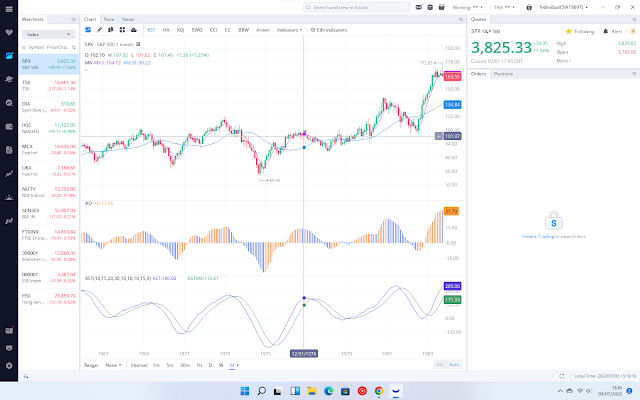The image size is (640, 400).
Task: Set interval to 1m
Action: [156, 365]
